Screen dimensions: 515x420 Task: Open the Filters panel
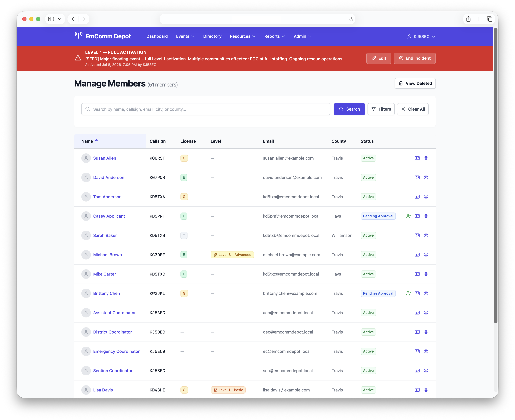click(x=381, y=109)
